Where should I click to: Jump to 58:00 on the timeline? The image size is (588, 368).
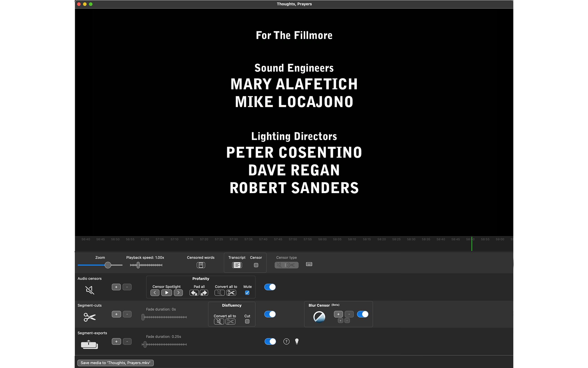(x=322, y=239)
